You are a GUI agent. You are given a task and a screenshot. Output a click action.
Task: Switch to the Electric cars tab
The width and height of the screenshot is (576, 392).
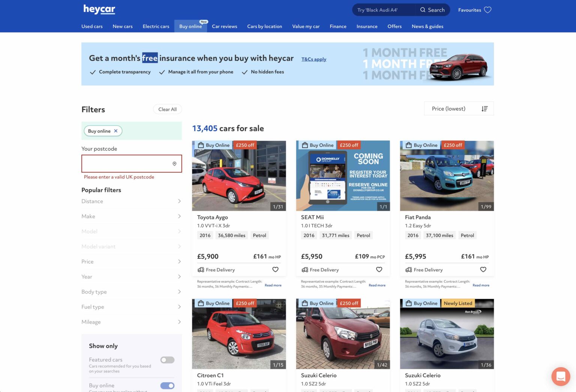coord(156,26)
